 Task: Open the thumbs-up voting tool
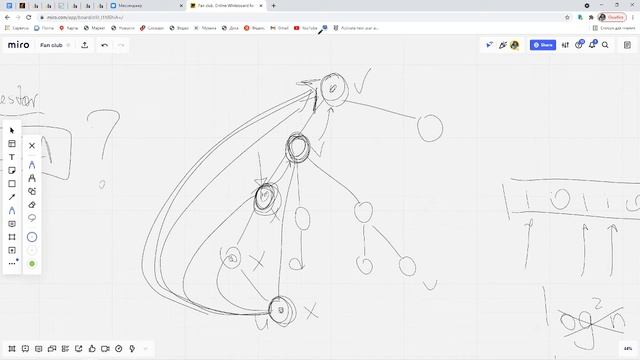[x=92, y=349]
